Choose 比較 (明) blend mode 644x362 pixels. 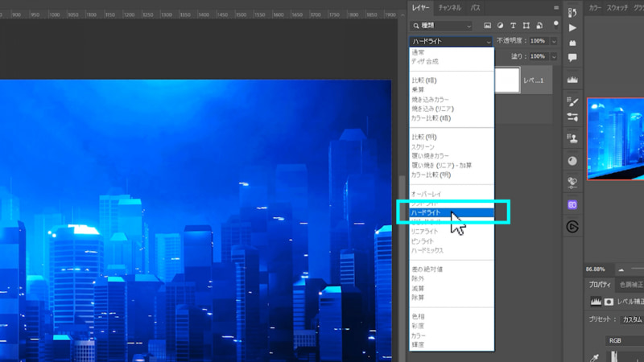452,137
